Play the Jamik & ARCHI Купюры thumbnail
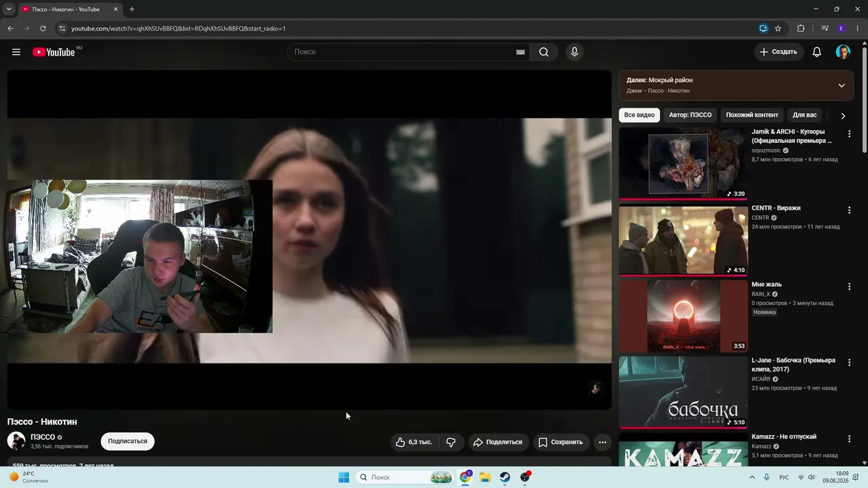 click(x=683, y=163)
